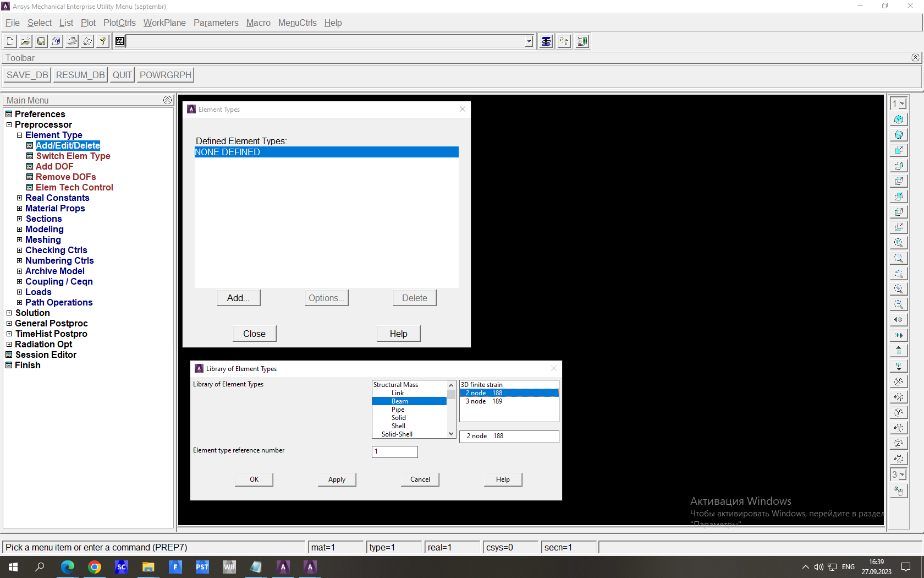Click the Pan Model Left icon
The width and height of the screenshot is (924, 578).
[899, 320]
